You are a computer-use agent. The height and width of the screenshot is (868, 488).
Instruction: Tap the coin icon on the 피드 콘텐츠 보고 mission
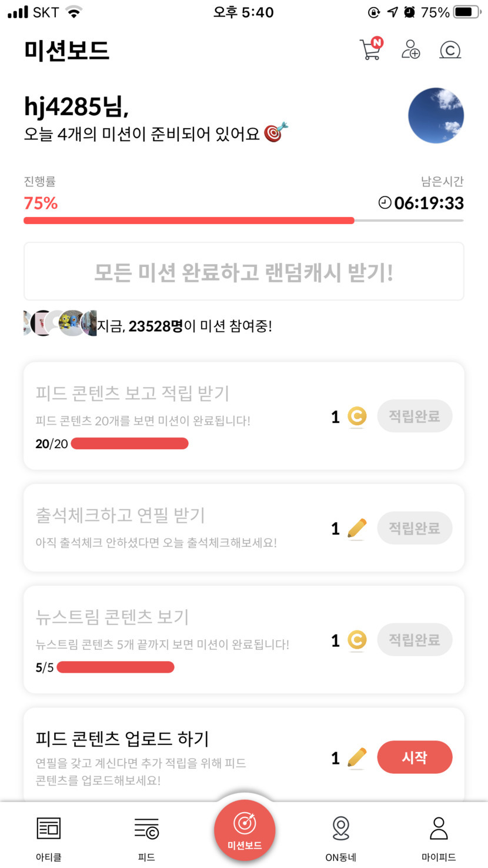(357, 417)
